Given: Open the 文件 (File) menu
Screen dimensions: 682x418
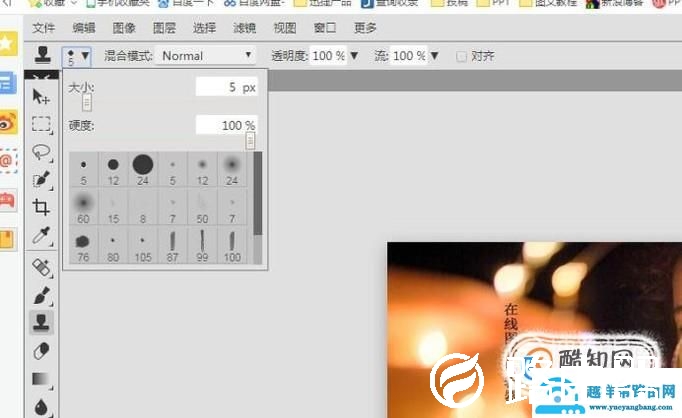Looking at the screenshot, I should 43,28.
